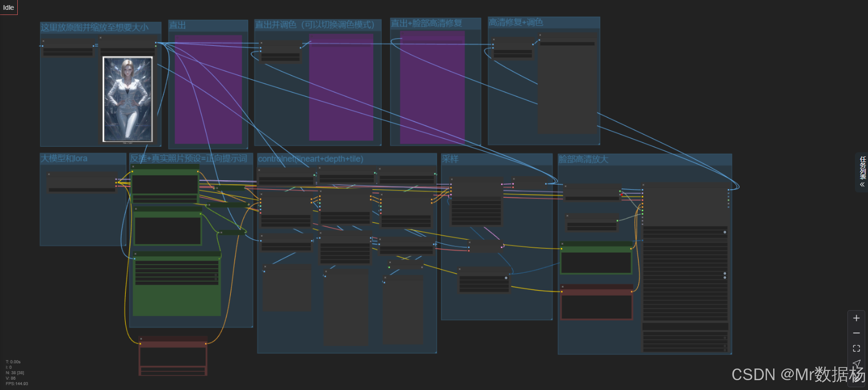Select the red node below the prompt group
This screenshot has height=390, width=868.
[x=173, y=355]
